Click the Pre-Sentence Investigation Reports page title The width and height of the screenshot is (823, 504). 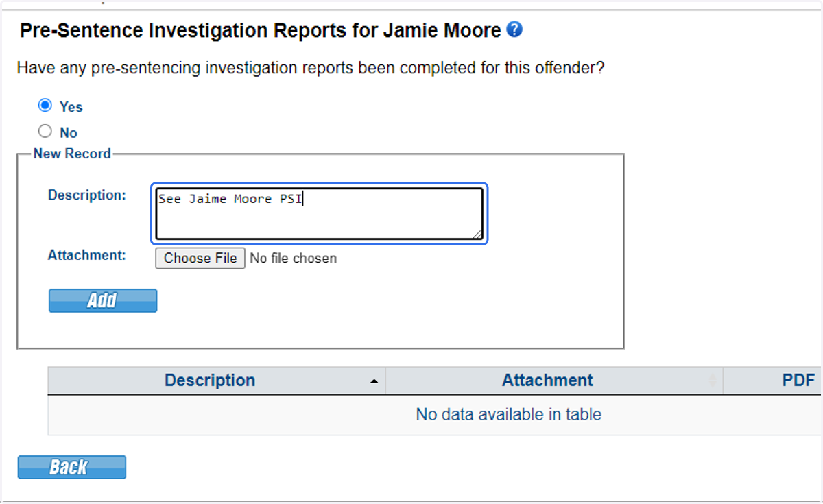261,31
